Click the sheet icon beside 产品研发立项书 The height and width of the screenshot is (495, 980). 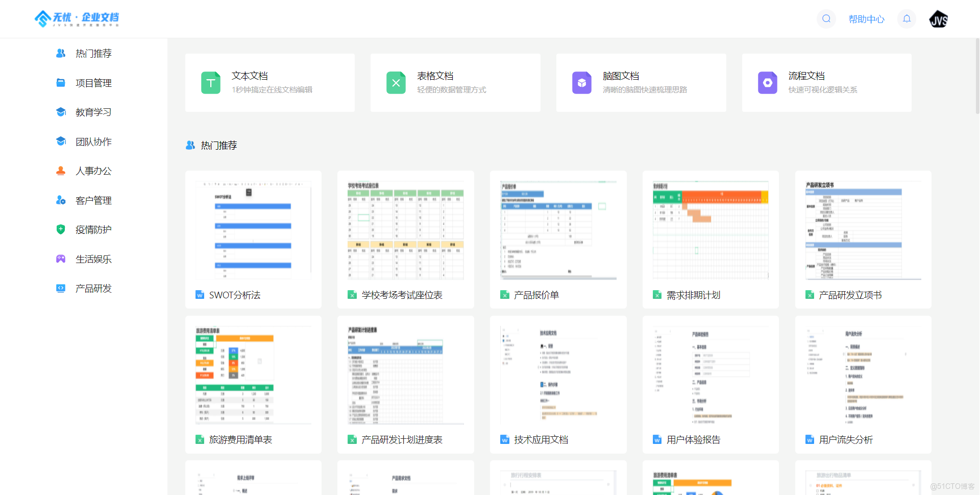810,295
